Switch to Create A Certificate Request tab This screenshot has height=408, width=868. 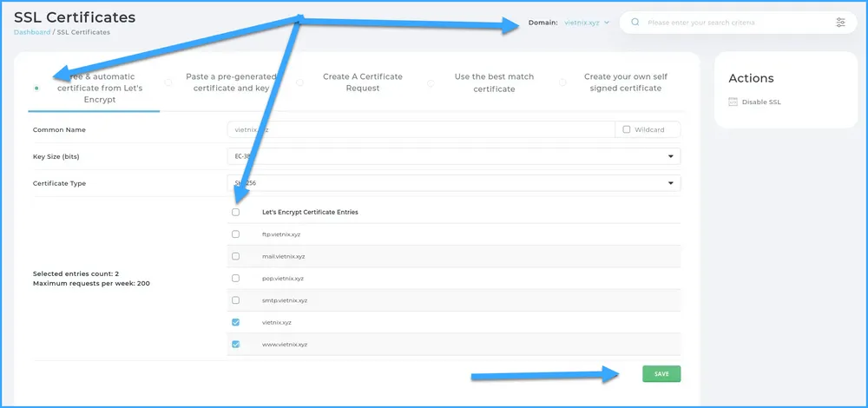363,82
